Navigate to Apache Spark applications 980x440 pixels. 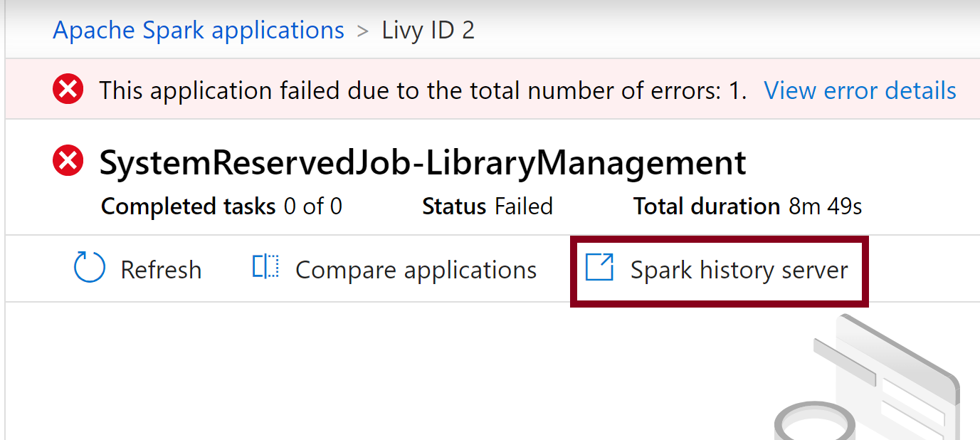(198, 29)
